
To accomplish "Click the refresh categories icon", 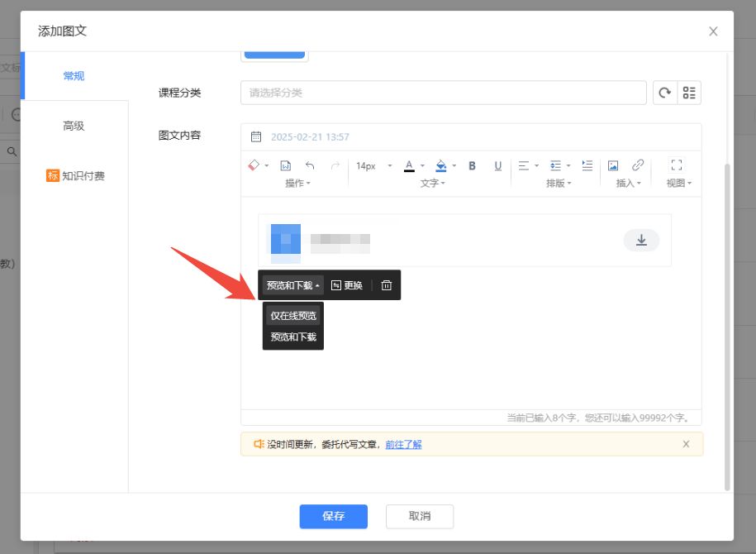I will (664, 93).
